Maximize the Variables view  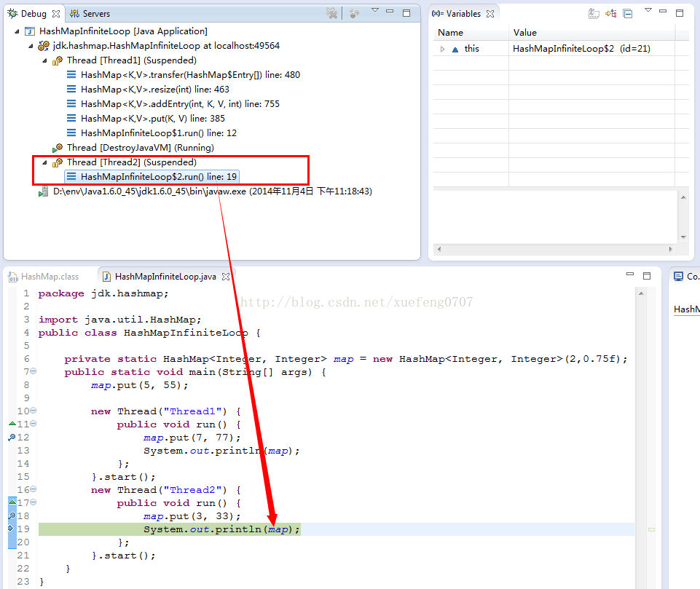point(680,13)
